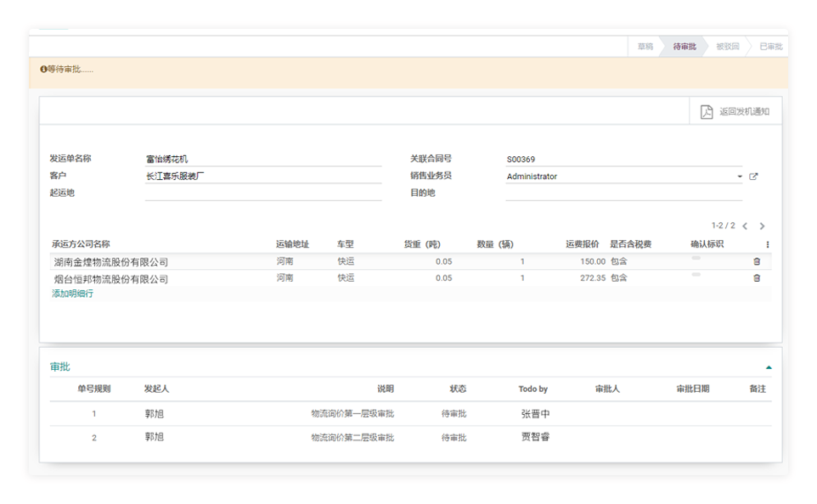Open the 销售业务员 dropdown arrow
817x504 pixels.
tap(740, 176)
